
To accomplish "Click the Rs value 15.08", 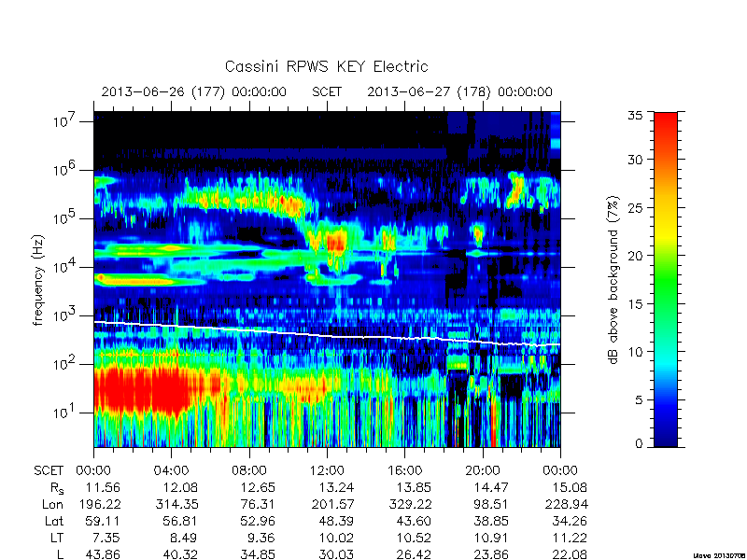I will [570, 487].
